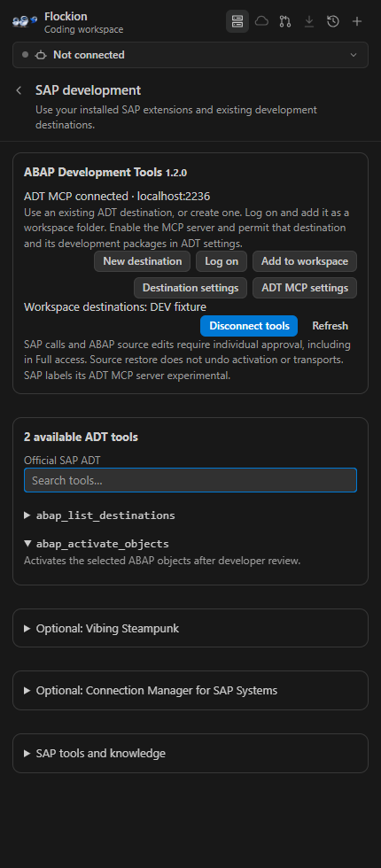Click the plus icon for new session
The height and width of the screenshot is (868, 381).
point(357,21)
